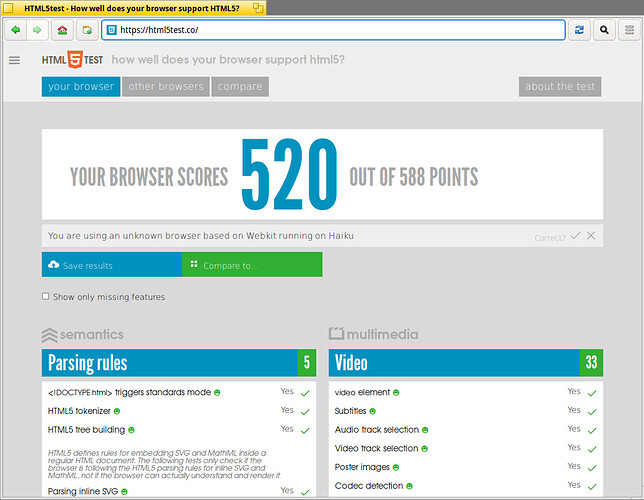Open the browser menu icon at the toolbar's end
Viewport: 644px width, 500px height.
point(629,30)
